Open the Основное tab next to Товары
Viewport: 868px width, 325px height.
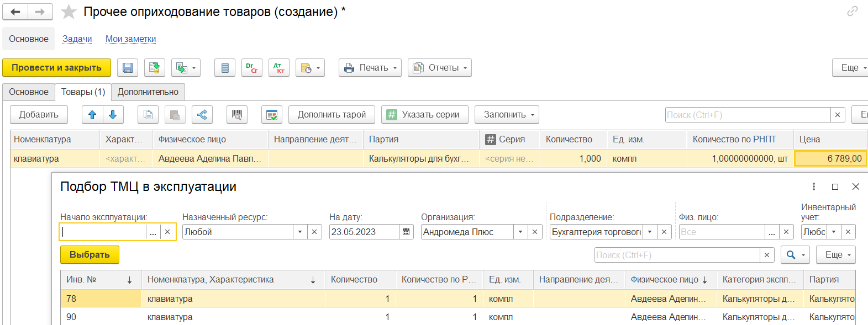pyautogui.click(x=29, y=92)
